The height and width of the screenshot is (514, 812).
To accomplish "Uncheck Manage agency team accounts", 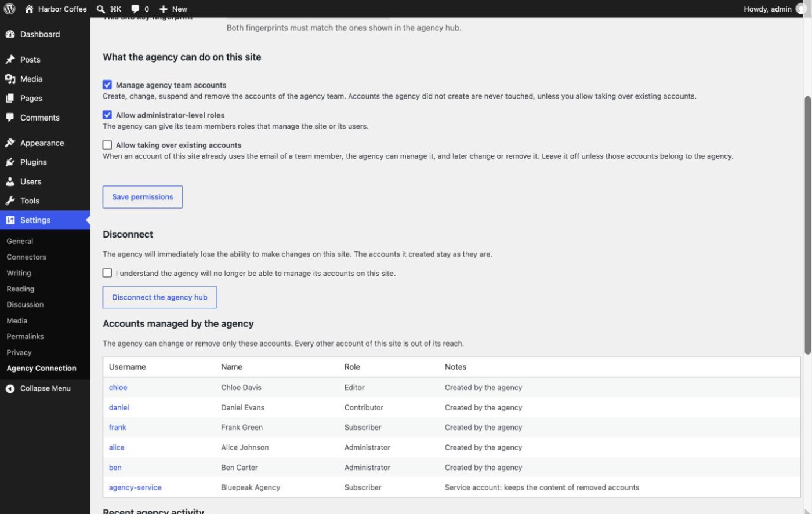I will 107,85.
